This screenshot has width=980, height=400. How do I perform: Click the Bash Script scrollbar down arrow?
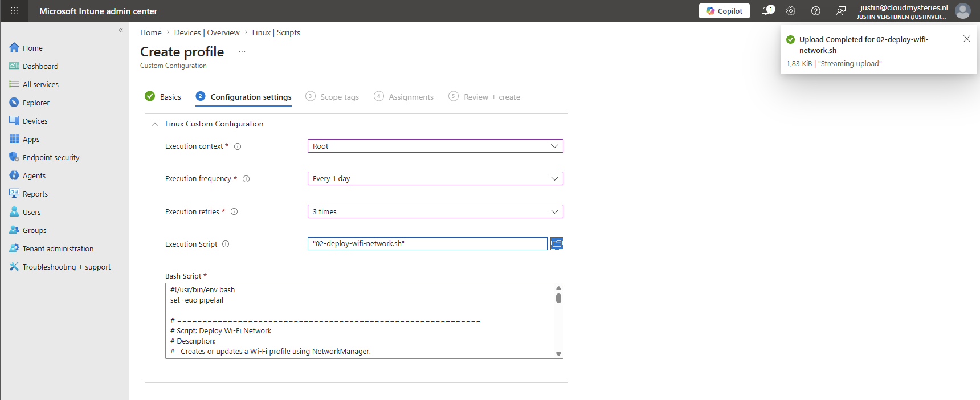[x=558, y=354]
